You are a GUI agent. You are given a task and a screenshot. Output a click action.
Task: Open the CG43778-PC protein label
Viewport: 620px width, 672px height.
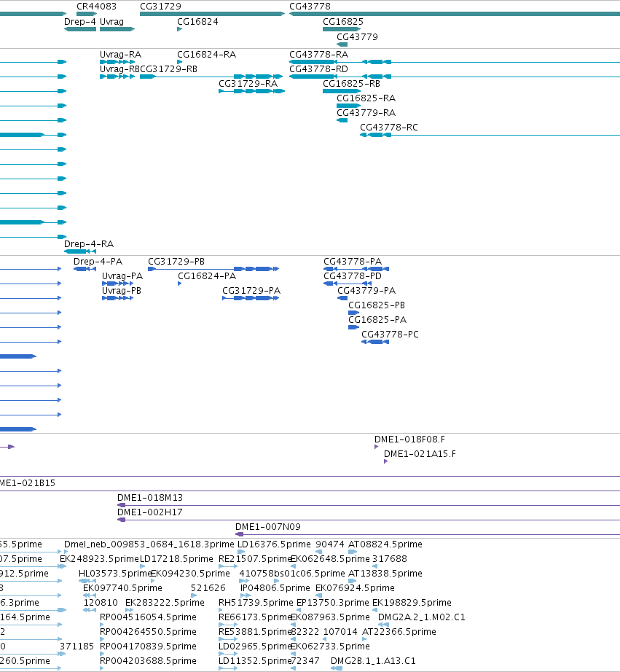[x=390, y=335]
